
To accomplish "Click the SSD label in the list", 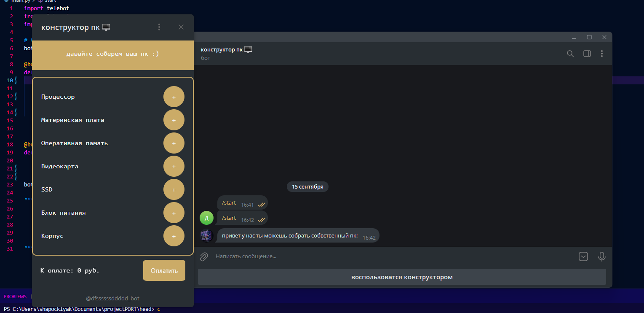I will (47, 189).
